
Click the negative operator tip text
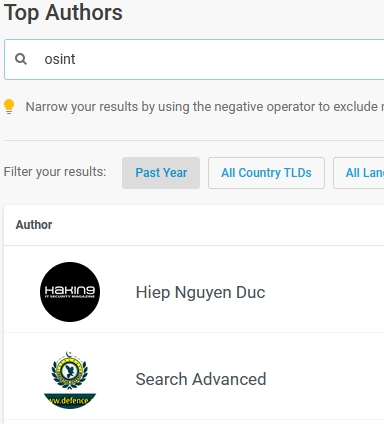205,107
